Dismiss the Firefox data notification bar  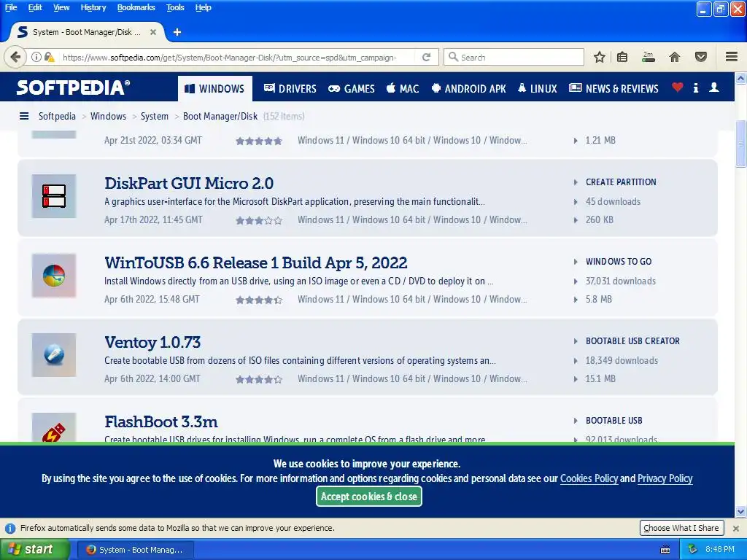click(x=736, y=528)
